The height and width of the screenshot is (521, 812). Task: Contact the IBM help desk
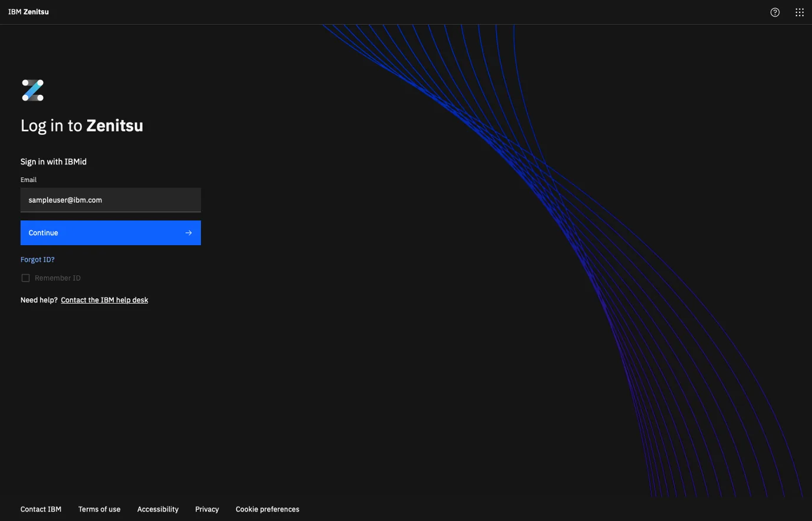pos(104,300)
